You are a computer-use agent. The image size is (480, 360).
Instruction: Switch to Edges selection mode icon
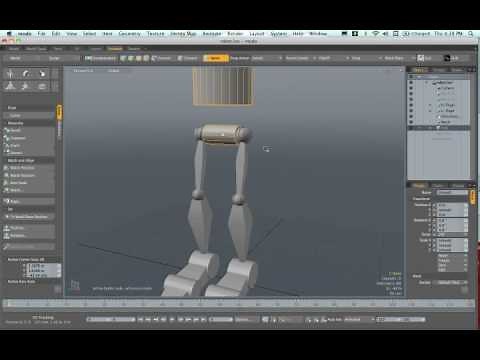tap(131, 58)
